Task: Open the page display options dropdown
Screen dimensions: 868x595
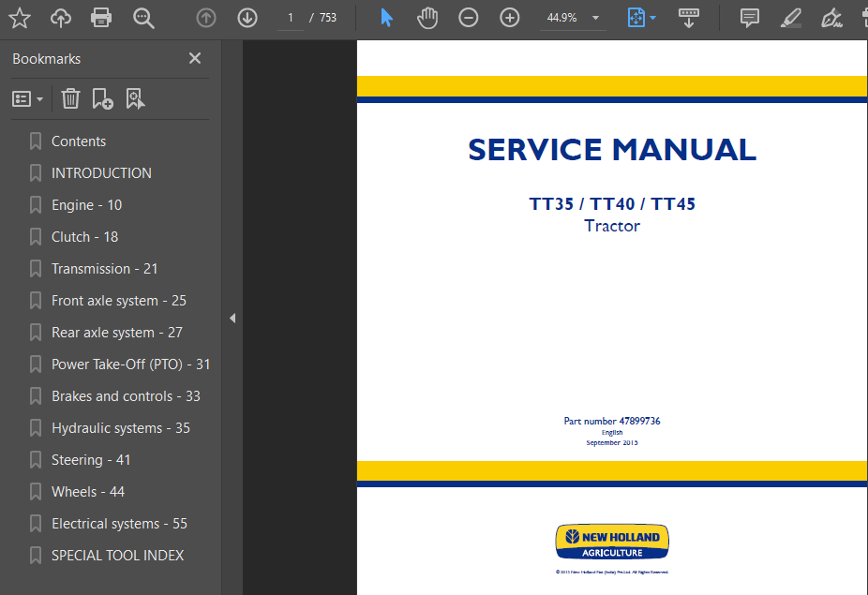Action: (x=641, y=17)
